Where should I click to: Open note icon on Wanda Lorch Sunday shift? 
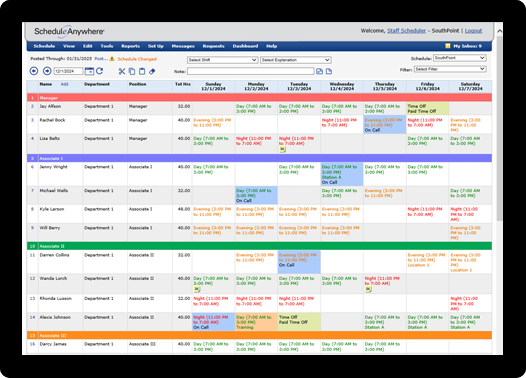197,289
